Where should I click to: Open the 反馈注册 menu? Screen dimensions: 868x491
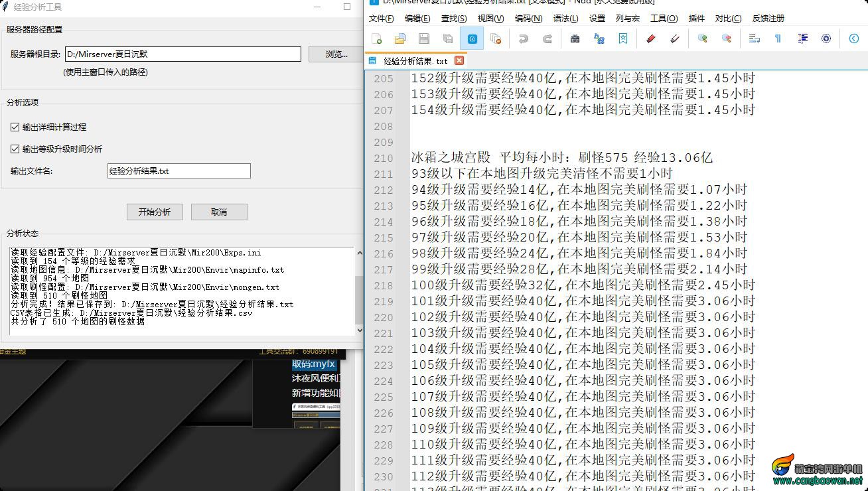point(768,18)
